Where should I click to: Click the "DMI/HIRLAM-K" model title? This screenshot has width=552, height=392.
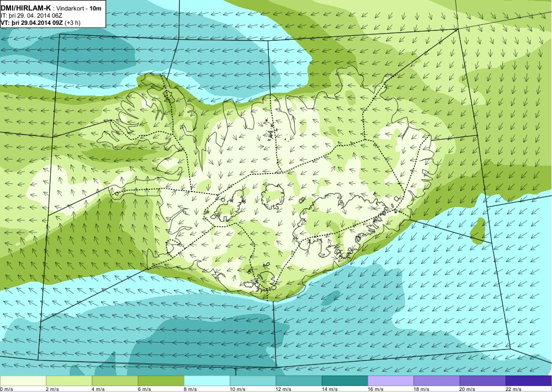(x=26, y=8)
